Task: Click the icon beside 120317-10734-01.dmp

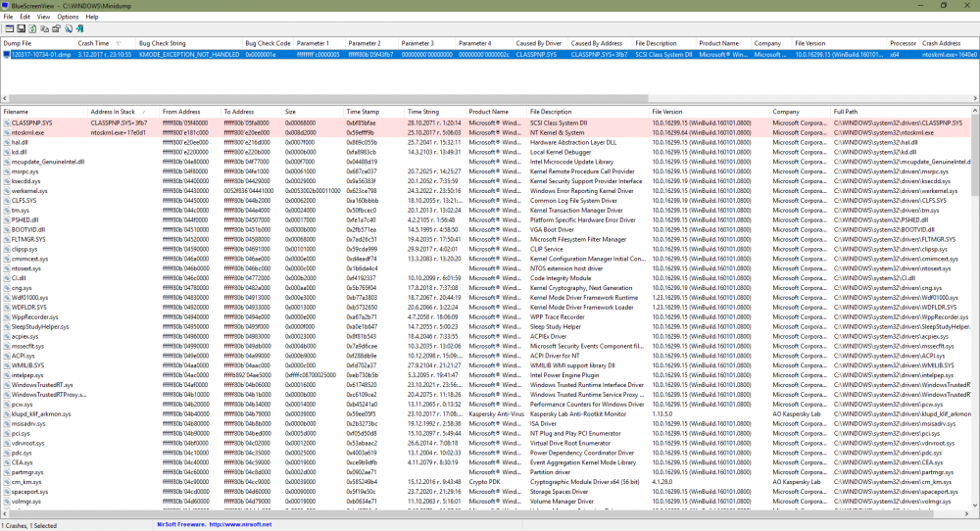Action: pos(7,54)
